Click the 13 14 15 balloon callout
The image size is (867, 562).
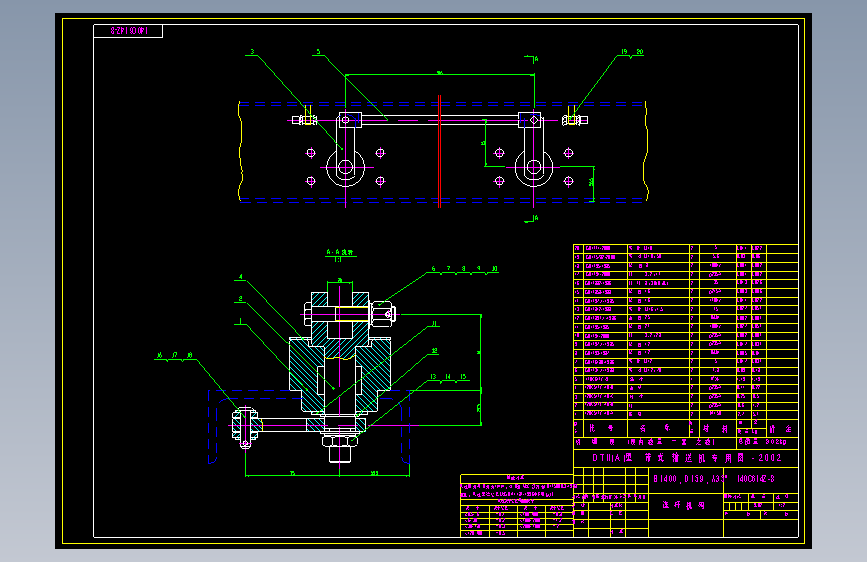448,377
